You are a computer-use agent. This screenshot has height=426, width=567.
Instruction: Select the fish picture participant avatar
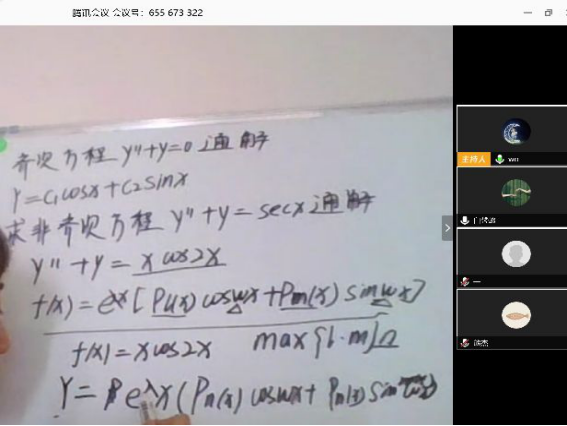(516, 315)
